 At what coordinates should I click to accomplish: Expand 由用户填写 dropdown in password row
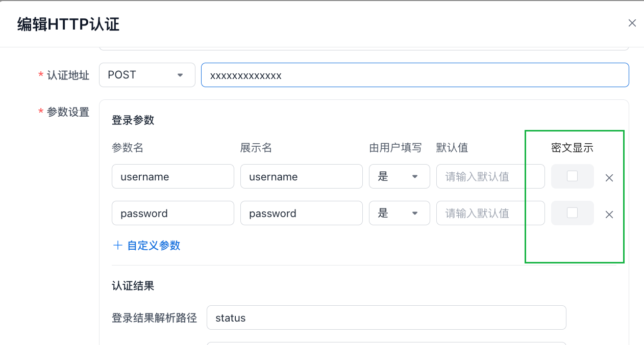point(399,213)
